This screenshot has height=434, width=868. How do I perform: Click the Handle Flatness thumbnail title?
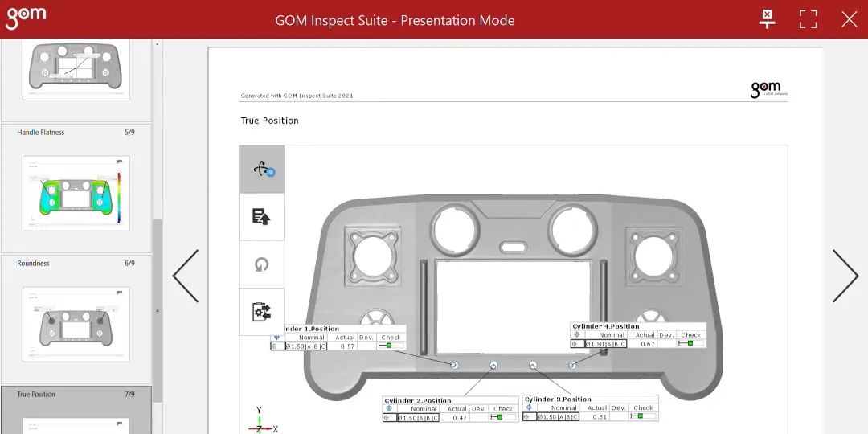tap(40, 133)
